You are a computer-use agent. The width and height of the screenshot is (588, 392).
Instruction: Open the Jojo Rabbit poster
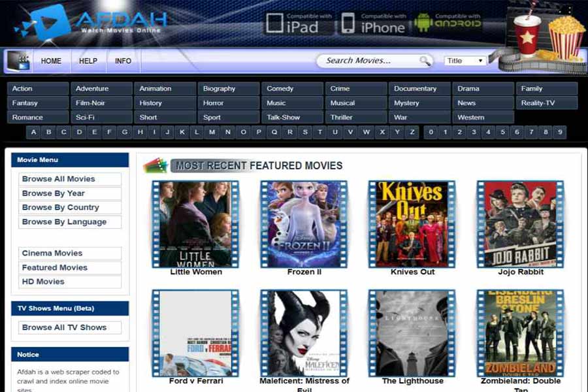click(521, 224)
